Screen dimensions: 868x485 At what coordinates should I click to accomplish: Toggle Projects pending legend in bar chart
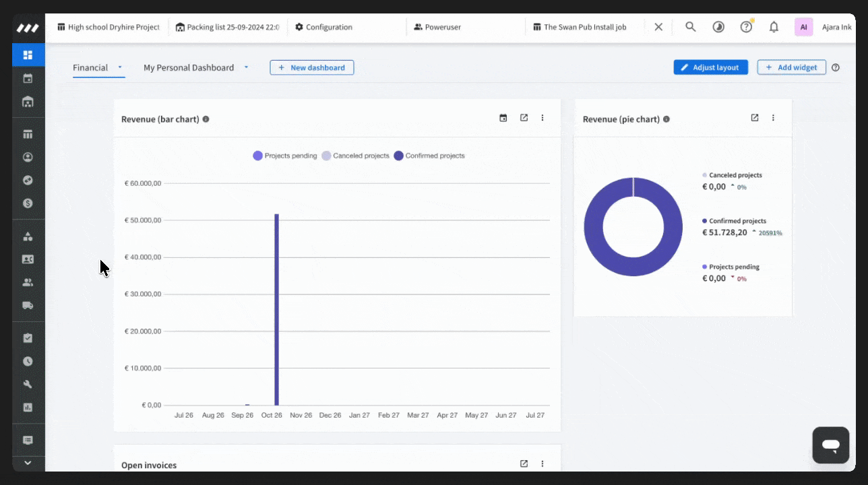click(x=284, y=156)
